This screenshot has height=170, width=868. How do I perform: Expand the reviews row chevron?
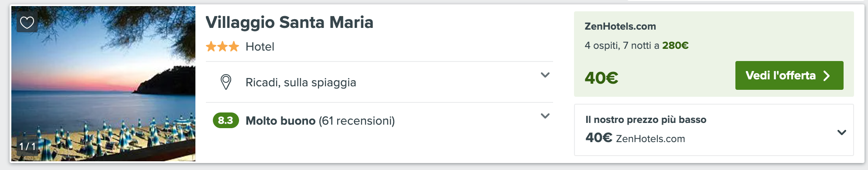click(545, 116)
